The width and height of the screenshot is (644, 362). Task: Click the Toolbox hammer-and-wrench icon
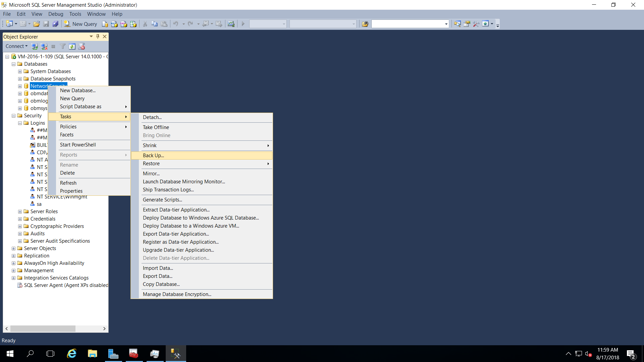[476, 24]
